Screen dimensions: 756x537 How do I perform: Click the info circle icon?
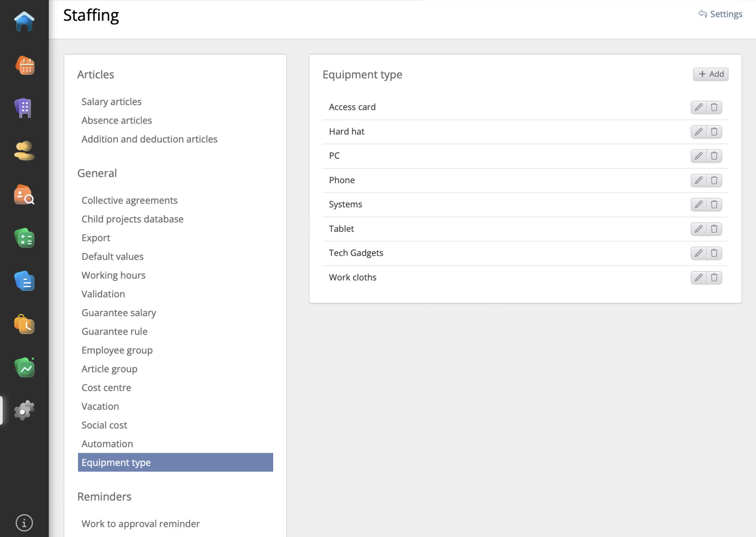(24, 523)
